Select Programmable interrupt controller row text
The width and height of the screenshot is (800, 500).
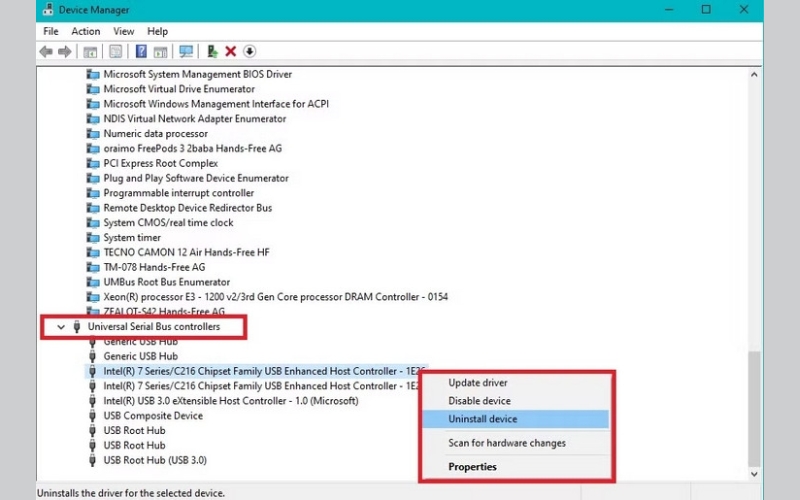(x=179, y=193)
